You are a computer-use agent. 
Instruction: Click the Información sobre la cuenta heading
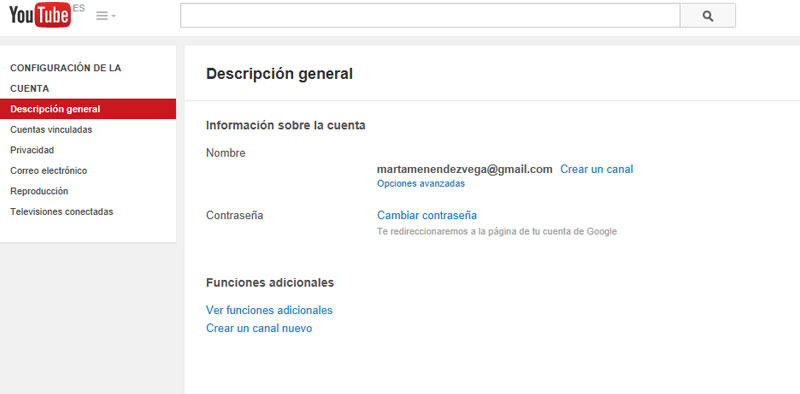point(286,125)
